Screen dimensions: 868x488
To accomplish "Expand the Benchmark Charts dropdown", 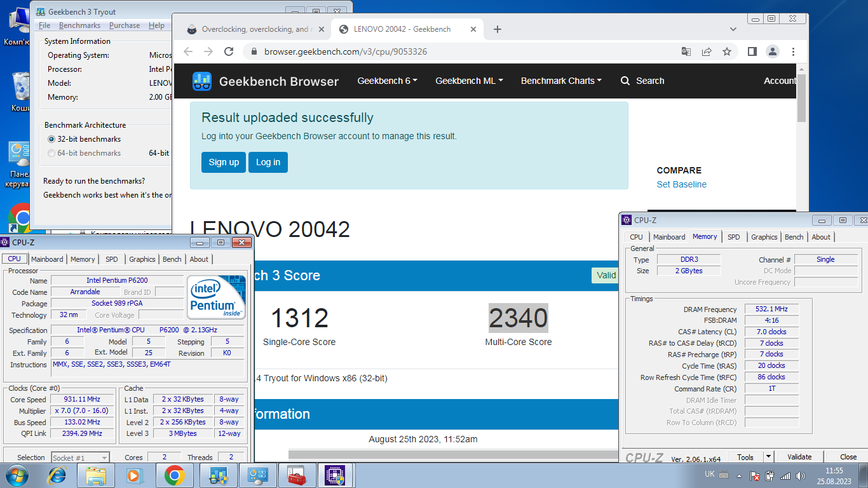I will coord(560,81).
